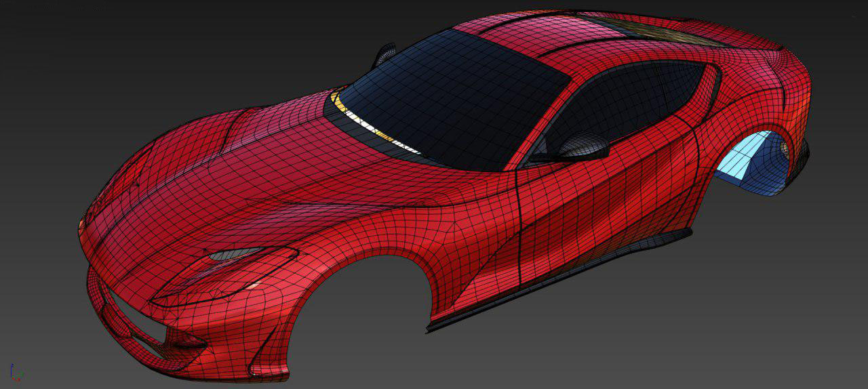Select the headlight recess on the front fender
868x389 pixels.
tap(234, 255)
